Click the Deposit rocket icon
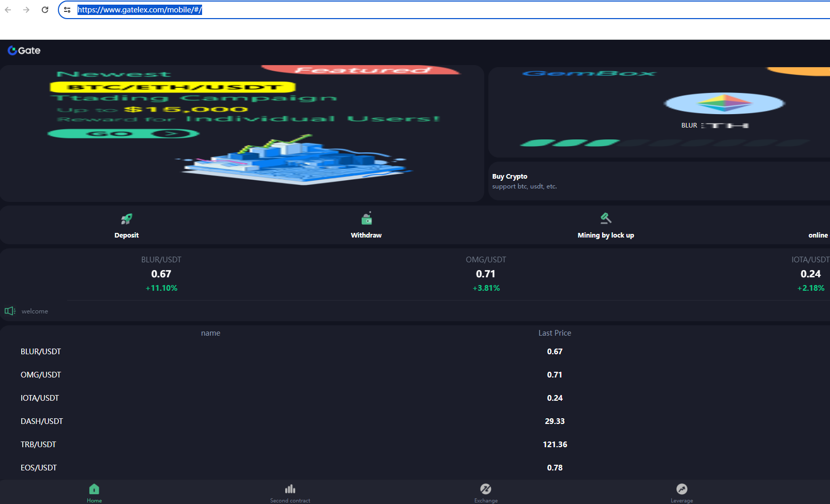 (127, 219)
